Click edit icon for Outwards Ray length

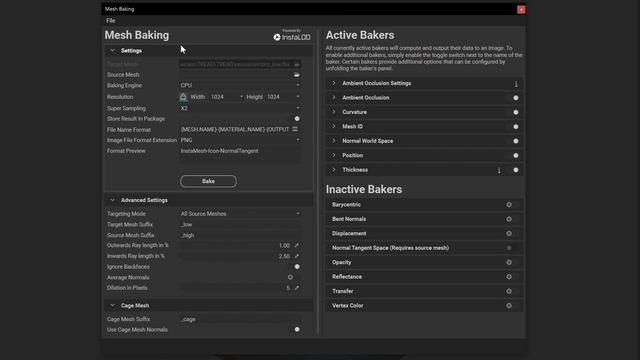[297, 245]
